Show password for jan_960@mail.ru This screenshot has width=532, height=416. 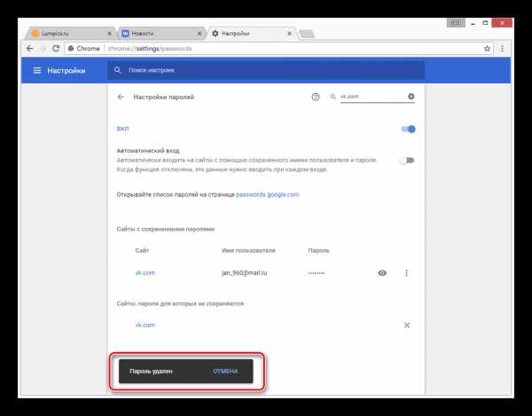(x=382, y=273)
